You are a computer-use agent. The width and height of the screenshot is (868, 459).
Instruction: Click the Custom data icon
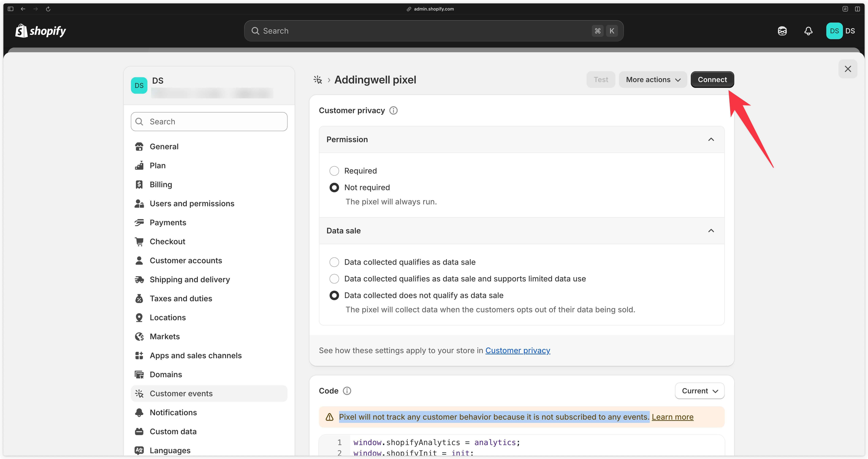(x=139, y=431)
